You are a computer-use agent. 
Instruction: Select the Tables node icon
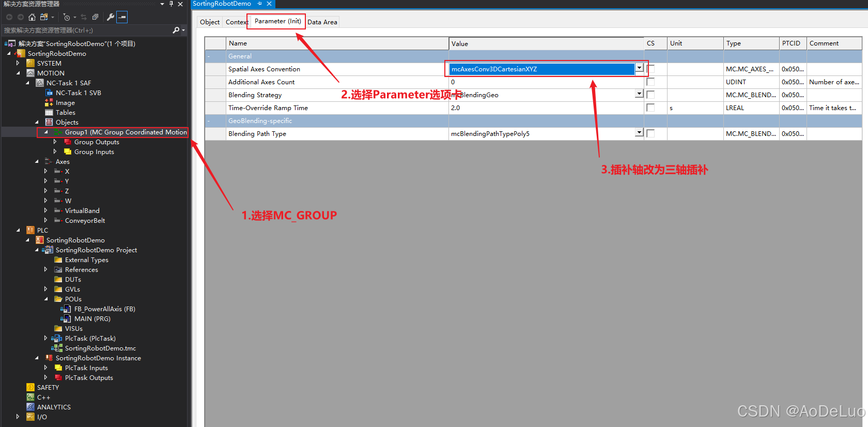pos(49,112)
